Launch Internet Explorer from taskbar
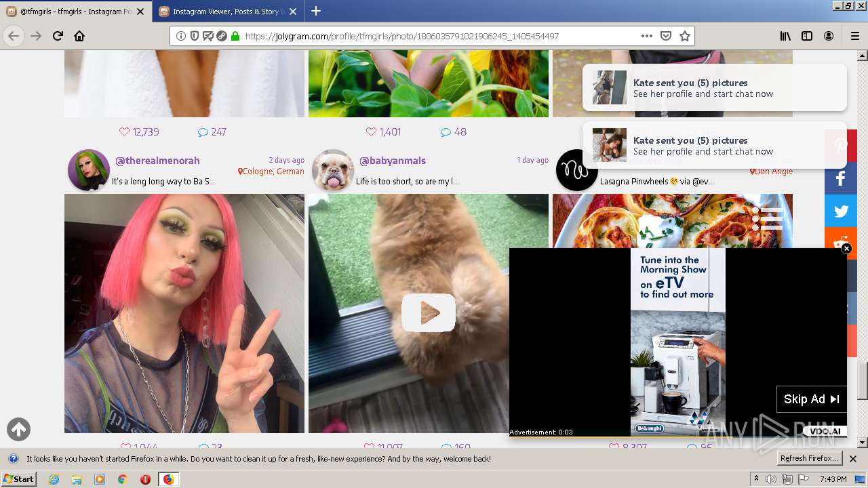The height and width of the screenshot is (488, 868). [54, 479]
